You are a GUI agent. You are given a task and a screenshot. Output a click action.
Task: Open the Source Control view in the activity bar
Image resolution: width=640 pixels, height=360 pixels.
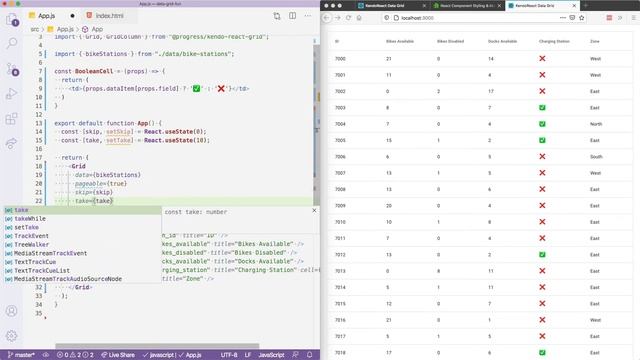point(12,69)
